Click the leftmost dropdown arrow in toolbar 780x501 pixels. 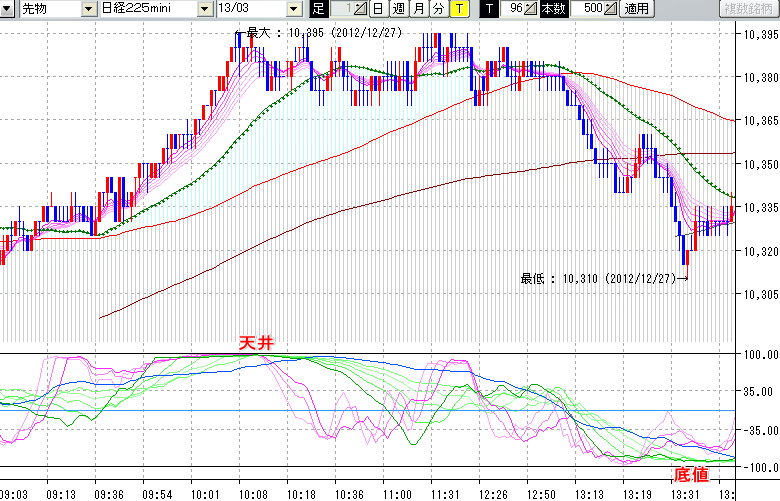6,9
